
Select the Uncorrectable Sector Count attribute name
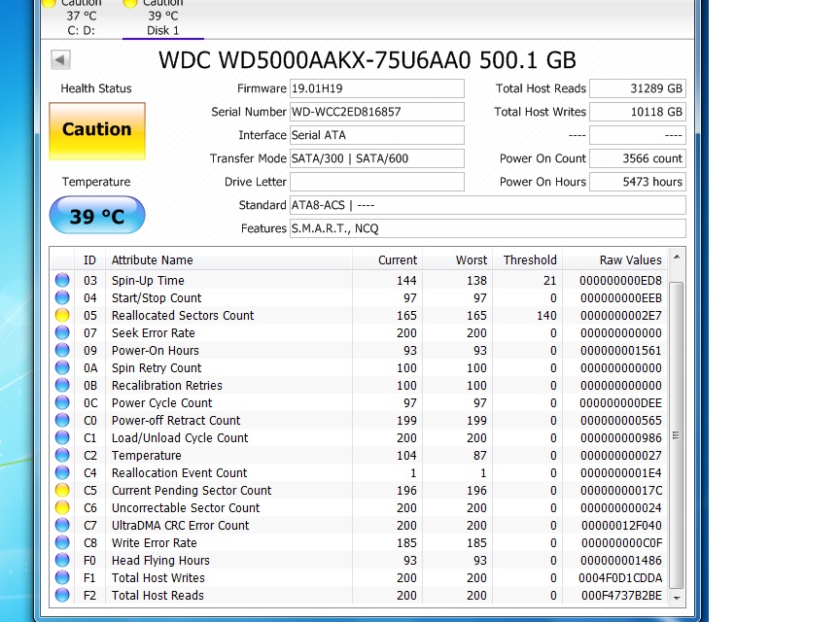186,508
